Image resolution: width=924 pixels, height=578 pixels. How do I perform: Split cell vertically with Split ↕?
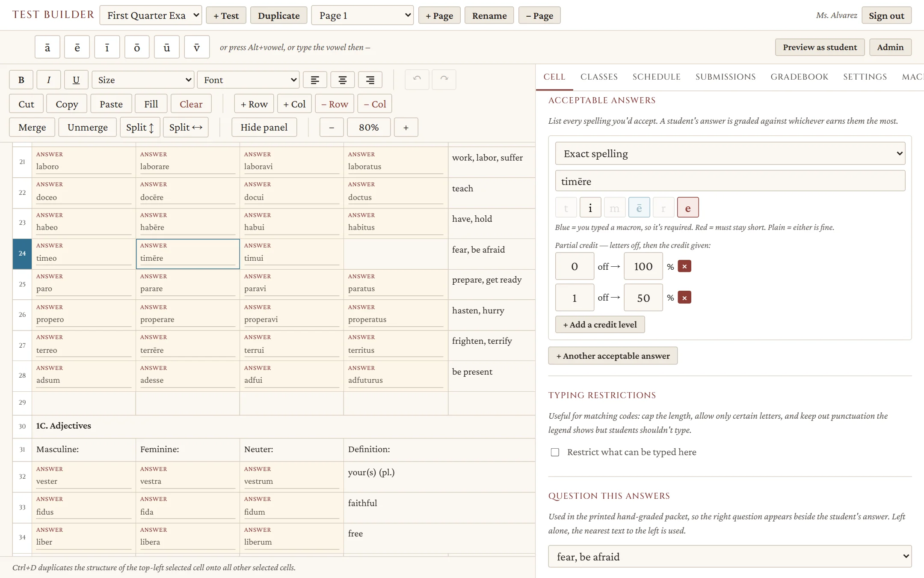point(140,128)
